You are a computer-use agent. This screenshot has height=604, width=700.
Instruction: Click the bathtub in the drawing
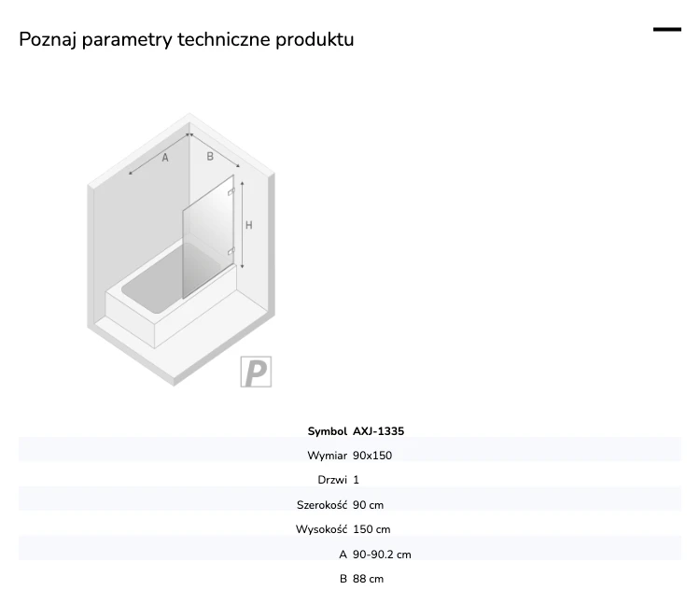click(171, 295)
